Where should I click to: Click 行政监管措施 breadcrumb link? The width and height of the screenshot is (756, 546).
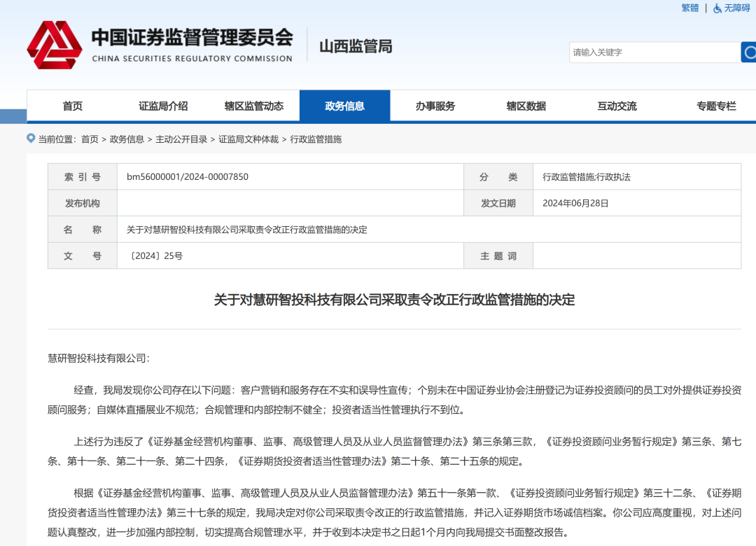coord(316,139)
